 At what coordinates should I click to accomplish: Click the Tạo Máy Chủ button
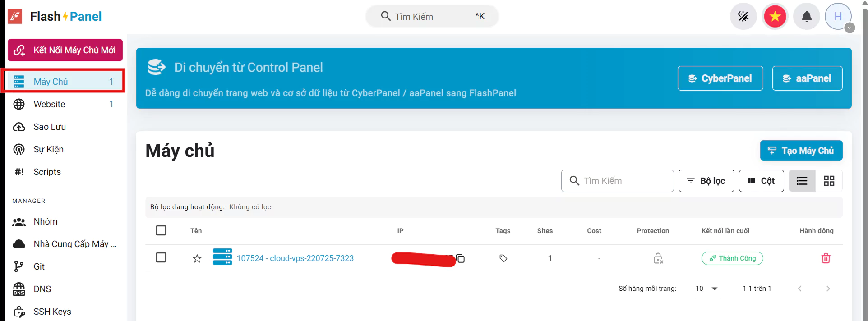point(801,151)
